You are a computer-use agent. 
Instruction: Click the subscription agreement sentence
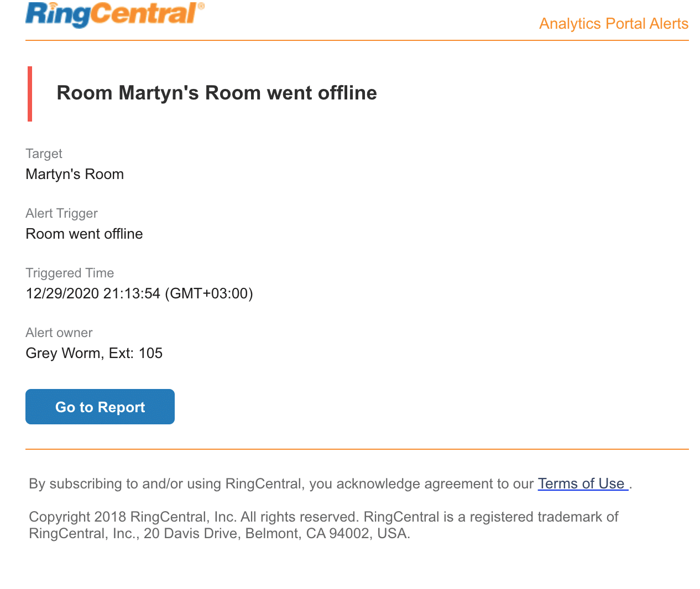tap(281, 484)
